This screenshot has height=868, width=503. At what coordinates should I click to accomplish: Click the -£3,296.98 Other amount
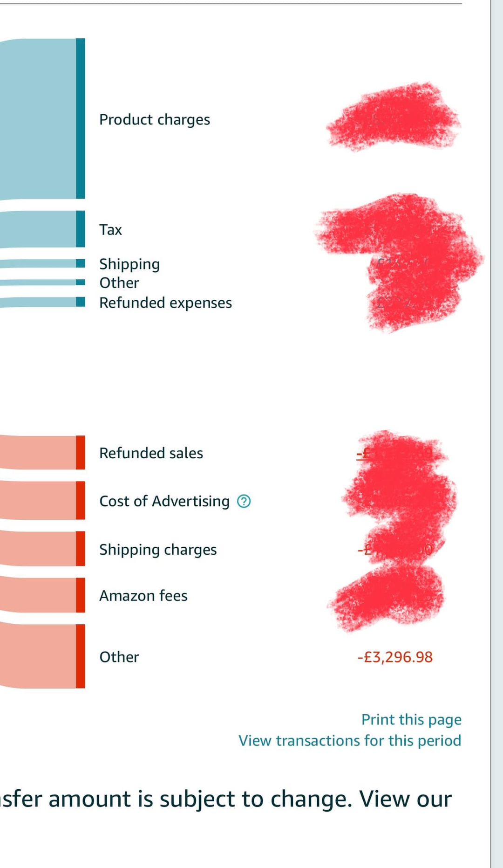coord(395,657)
